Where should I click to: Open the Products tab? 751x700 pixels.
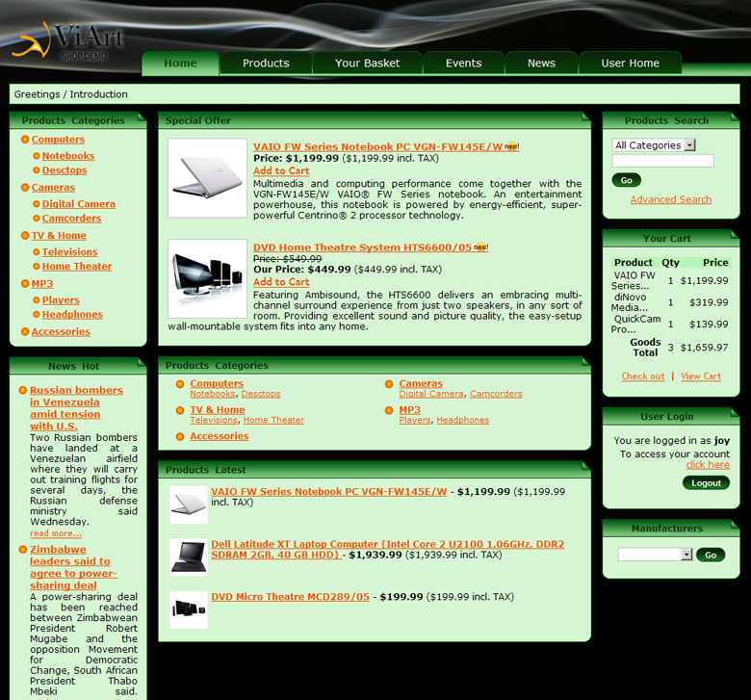point(266,64)
